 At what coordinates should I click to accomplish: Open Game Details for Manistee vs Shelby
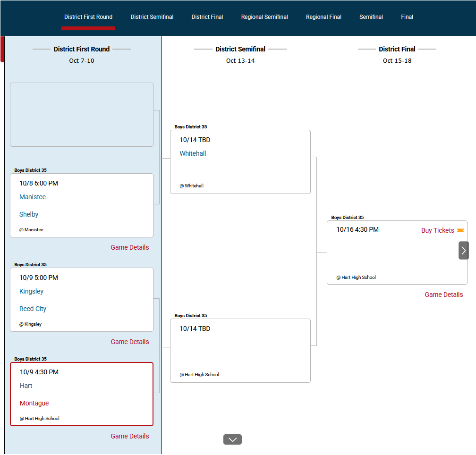(x=130, y=247)
